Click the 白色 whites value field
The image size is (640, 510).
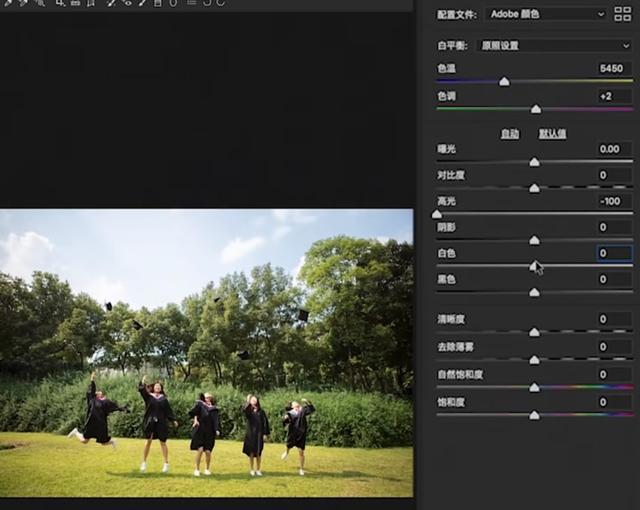click(x=614, y=253)
